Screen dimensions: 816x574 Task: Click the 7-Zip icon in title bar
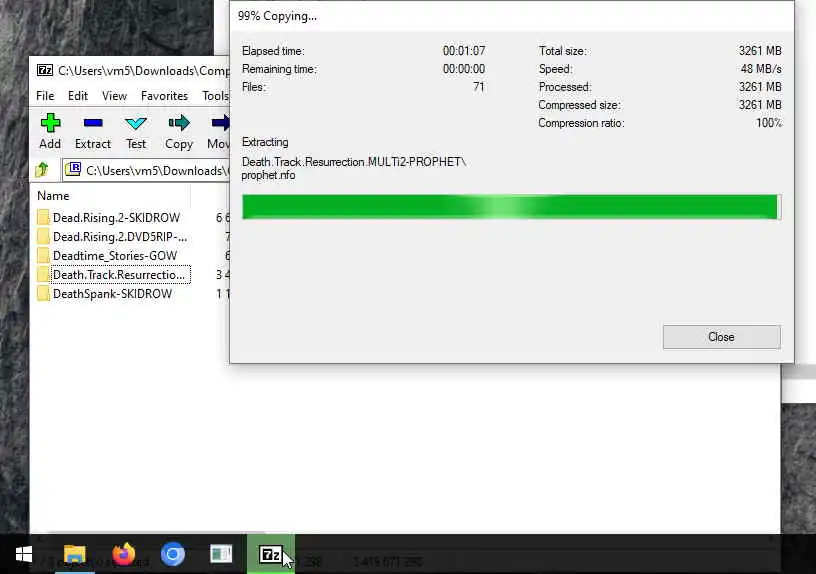(x=45, y=70)
